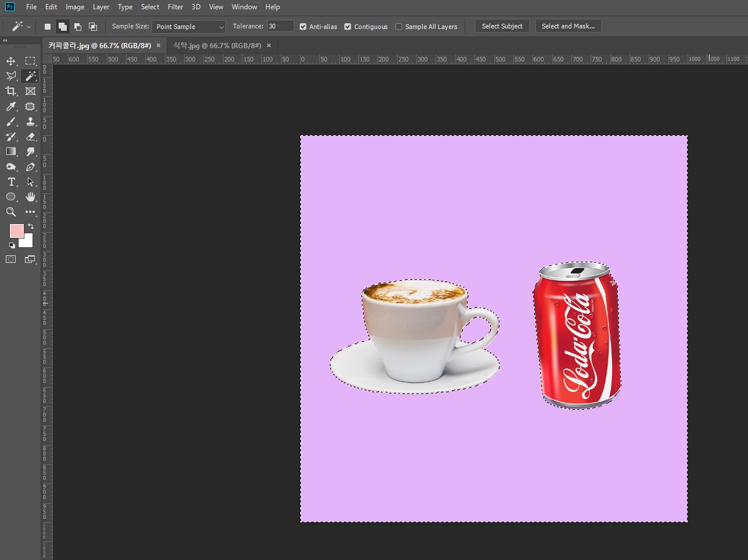Viewport: 748px width, 560px height.
Task: Select the Ellipse shape tool
Action: [x=11, y=197]
